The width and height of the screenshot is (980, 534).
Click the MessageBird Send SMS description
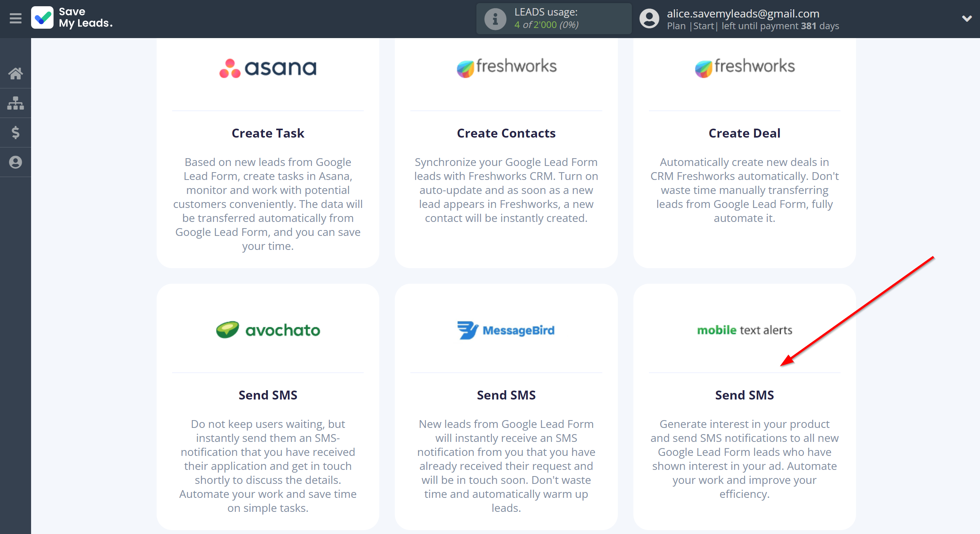[506, 466]
